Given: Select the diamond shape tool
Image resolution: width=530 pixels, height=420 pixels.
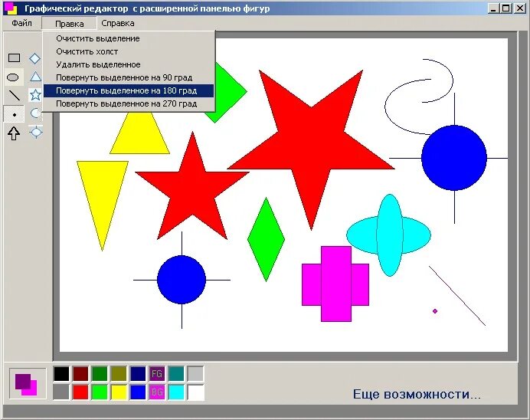Looking at the screenshot, I should point(34,58).
